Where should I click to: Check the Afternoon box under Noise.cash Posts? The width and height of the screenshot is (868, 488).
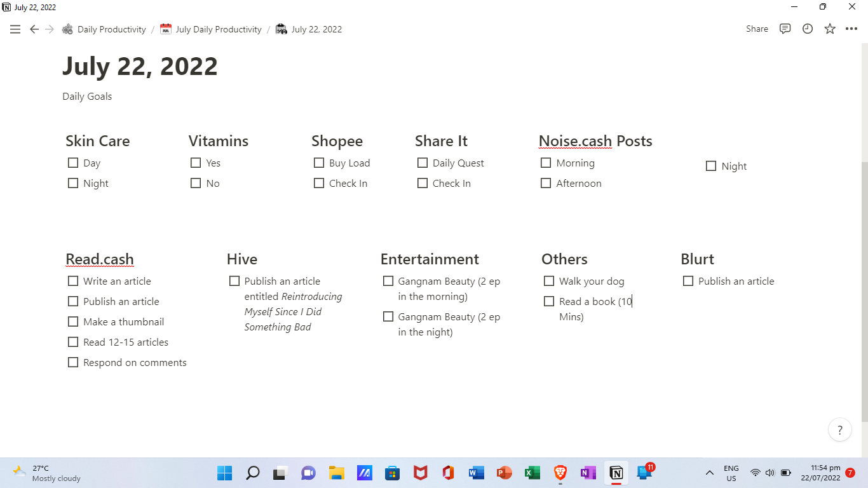click(x=546, y=183)
